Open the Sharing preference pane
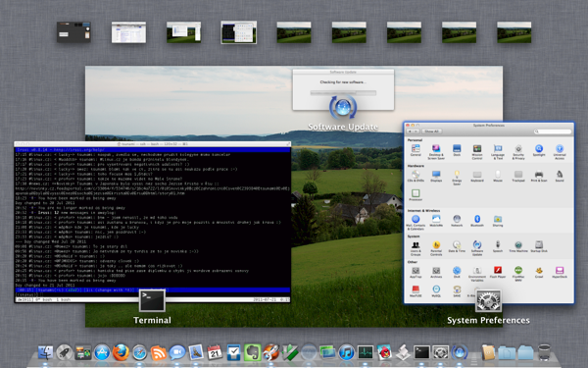The image size is (588, 368). point(498,221)
